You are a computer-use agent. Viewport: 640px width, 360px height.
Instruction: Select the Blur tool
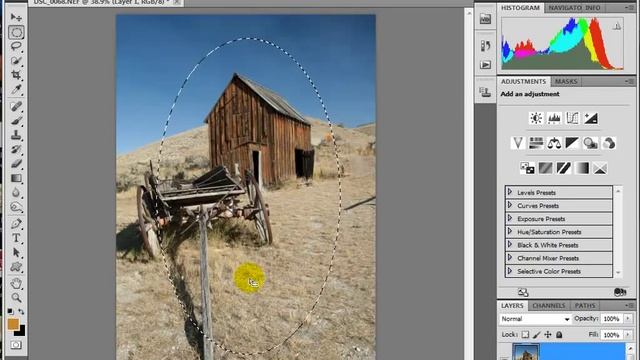tap(16, 193)
